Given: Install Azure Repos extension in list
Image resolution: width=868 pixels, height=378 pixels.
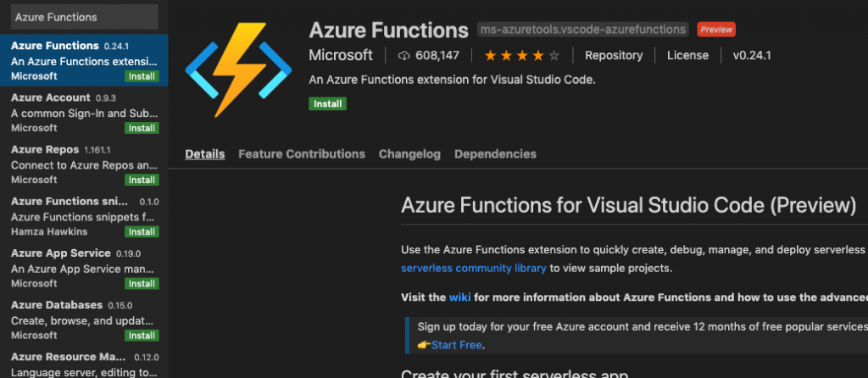Looking at the screenshot, I should (142, 180).
